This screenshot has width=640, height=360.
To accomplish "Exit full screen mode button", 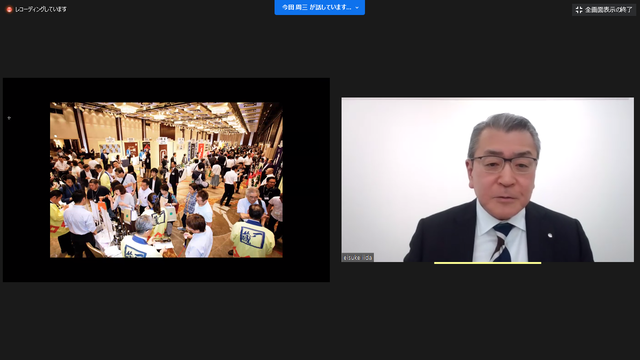I will point(604,10).
